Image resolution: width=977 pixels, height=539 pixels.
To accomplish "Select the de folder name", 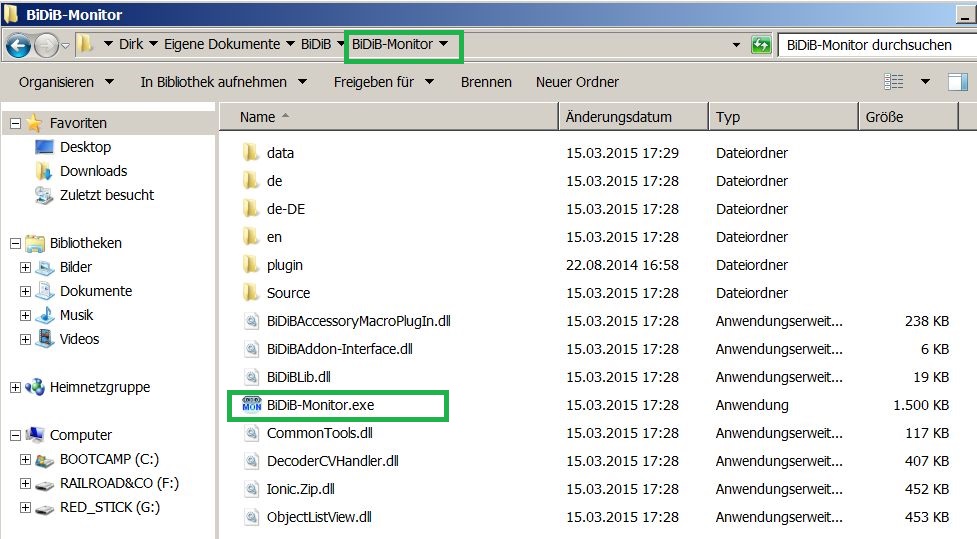I will 274,181.
